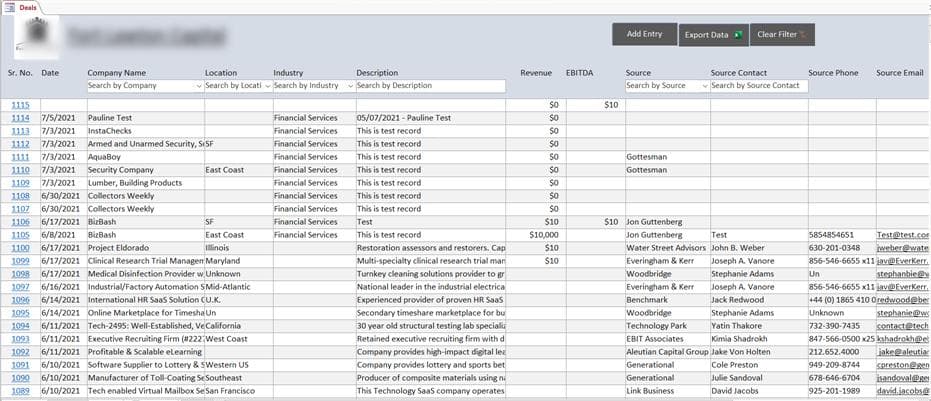Click the $10,000 revenue cell
The width and height of the screenshot is (931, 401).
536,235
